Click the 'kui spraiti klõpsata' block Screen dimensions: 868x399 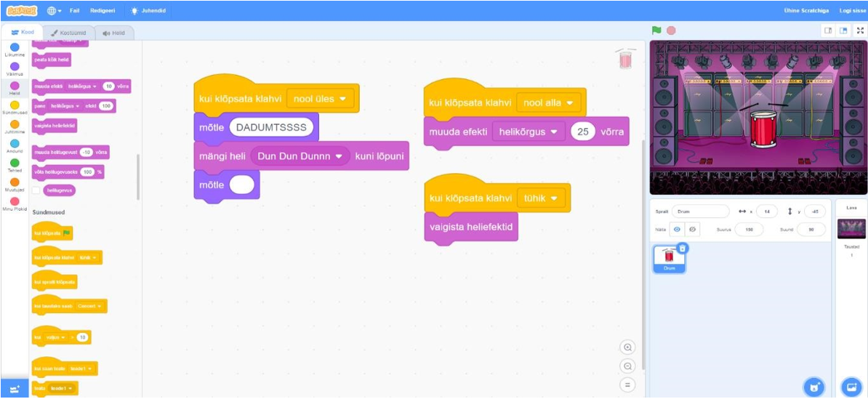click(55, 282)
